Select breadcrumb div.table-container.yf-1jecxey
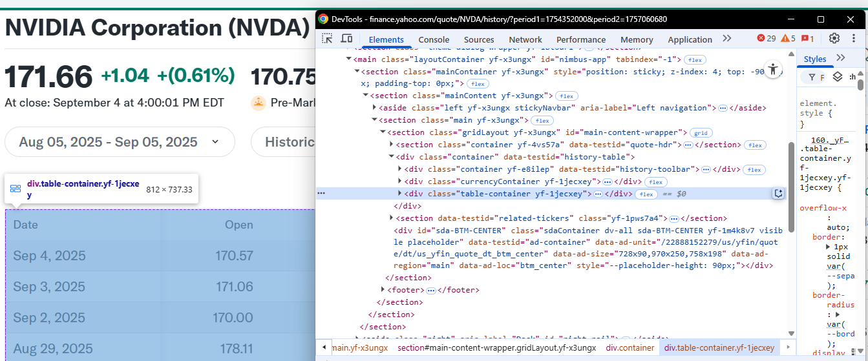 pyautogui.click(x=719, y=347)
